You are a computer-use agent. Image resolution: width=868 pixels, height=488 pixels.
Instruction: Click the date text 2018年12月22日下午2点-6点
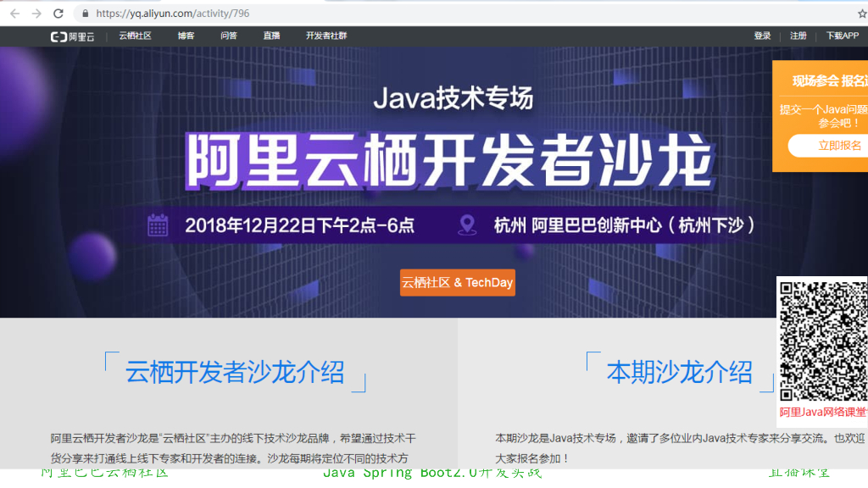click(x=299, y=225)
